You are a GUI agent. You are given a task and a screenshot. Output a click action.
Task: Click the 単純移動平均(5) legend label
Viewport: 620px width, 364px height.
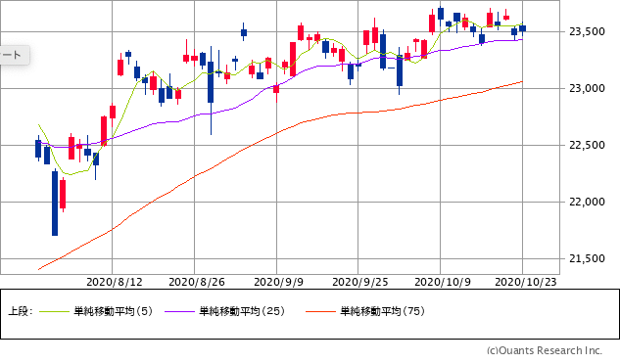[x=113, y=311]
